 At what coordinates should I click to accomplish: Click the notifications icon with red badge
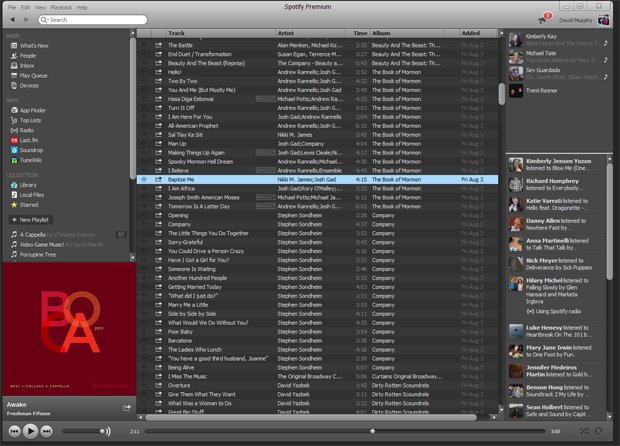[545, 18]
